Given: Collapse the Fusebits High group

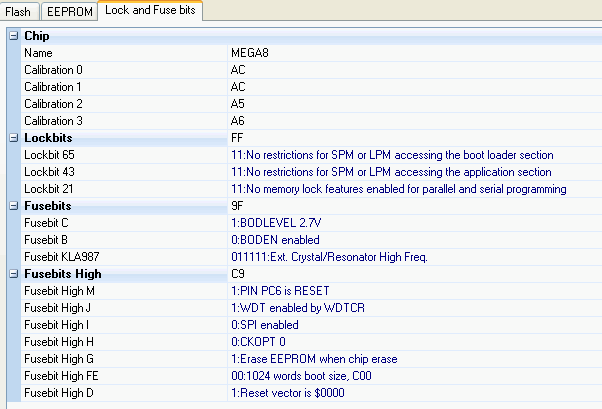Looking at the screenshot, I should tap(13, 274).
